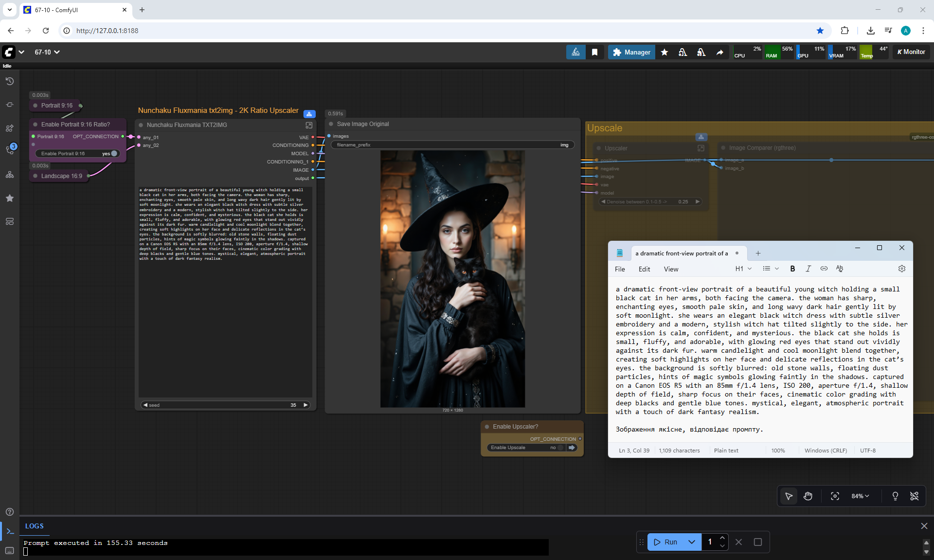Image resolution: width=934 pixels, height=560 pixels.
Task: Click the fit view icon
Action: 835,496
